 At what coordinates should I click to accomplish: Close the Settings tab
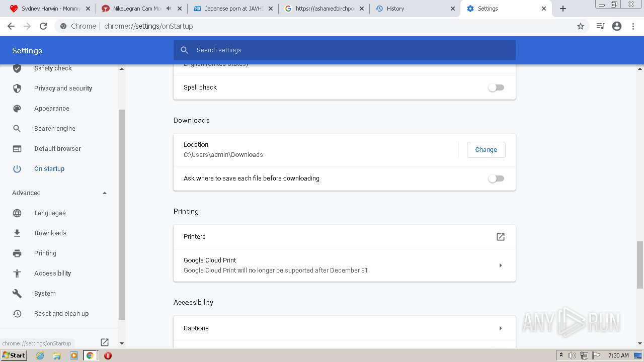[x=544, y=9]
